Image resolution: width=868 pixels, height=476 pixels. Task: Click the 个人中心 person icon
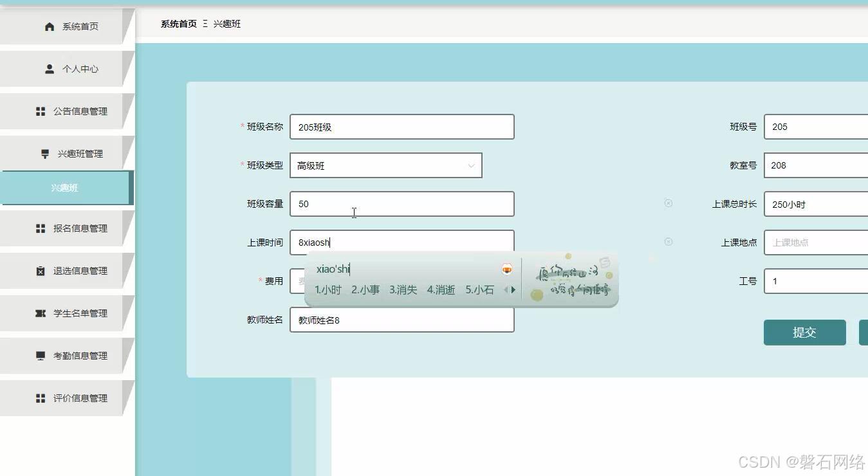[49, 68]
